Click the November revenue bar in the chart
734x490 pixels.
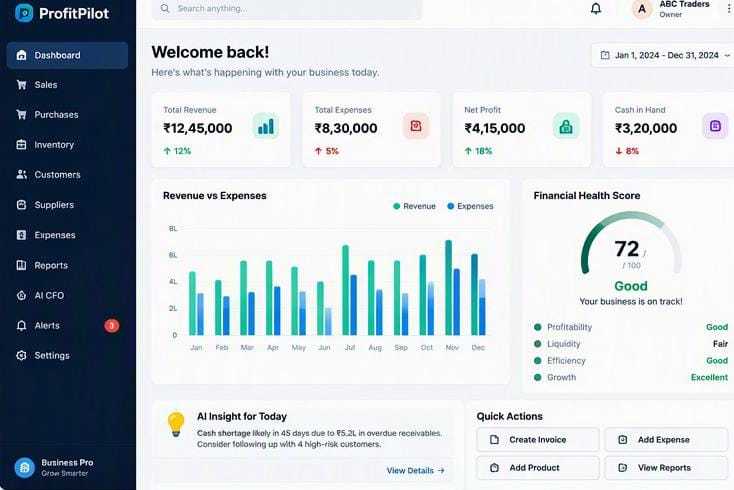tap(448, 287)
